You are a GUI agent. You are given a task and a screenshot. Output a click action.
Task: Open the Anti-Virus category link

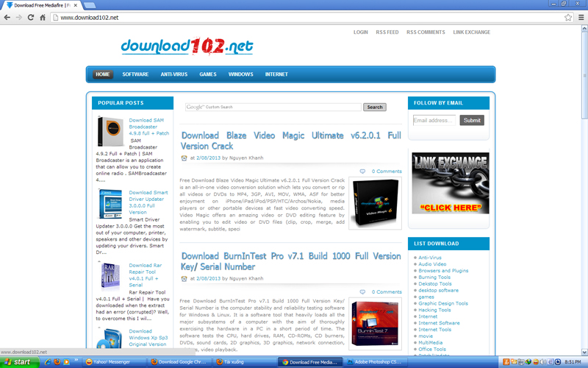(430, 258)
